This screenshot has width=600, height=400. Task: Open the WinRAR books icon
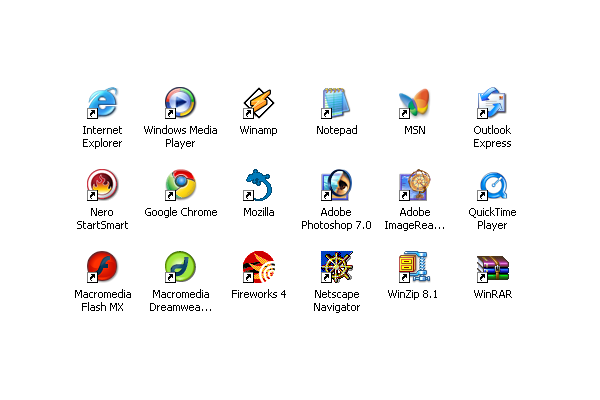coord(492,267)
